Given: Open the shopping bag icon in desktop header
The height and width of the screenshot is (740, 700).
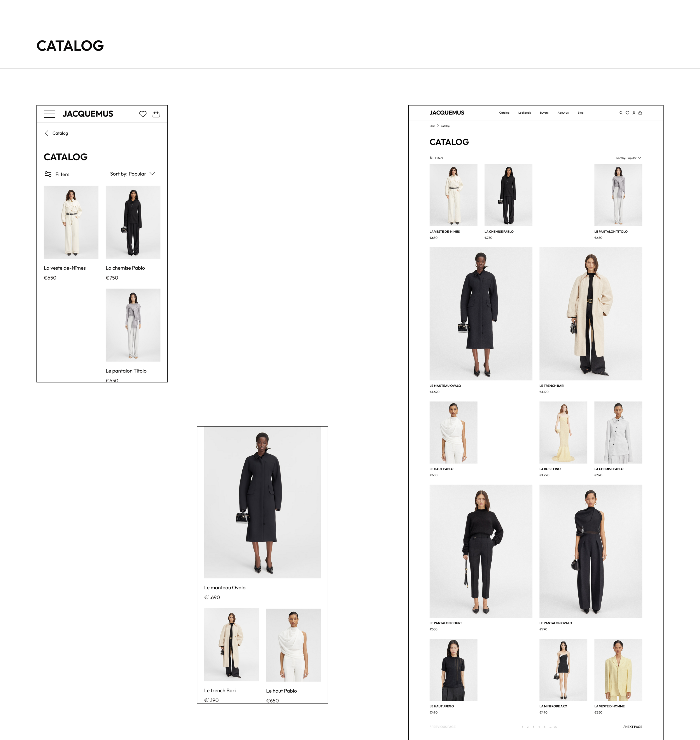Looking at the screenshot, I should (x=640, y=113).
